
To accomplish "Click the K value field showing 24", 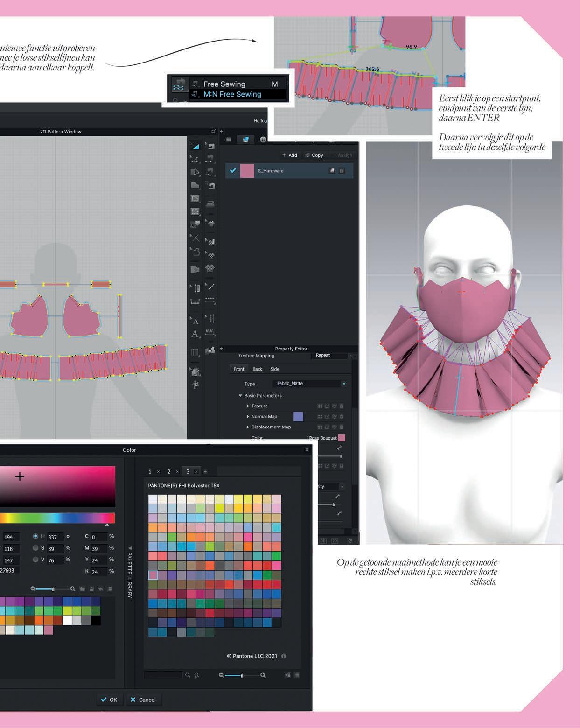I will pyautogui.click(x=98, y=572).
